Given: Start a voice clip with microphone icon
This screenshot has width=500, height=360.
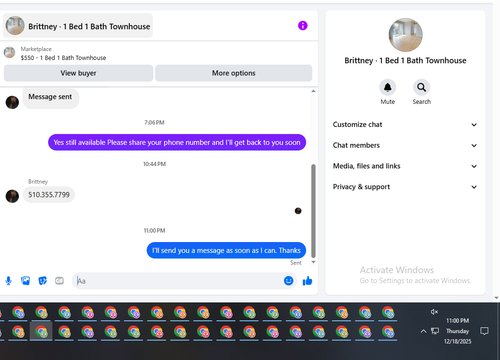Looking at the screenshot, I should point(9,281).
